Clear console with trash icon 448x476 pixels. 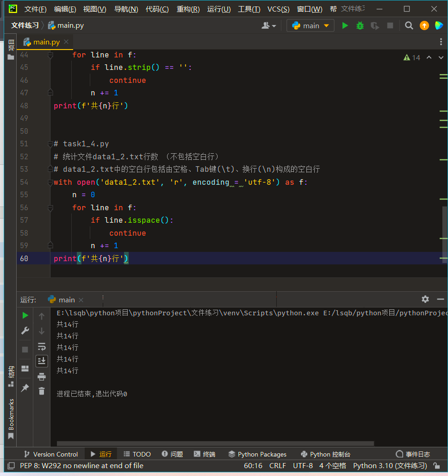tap(42, 391)
